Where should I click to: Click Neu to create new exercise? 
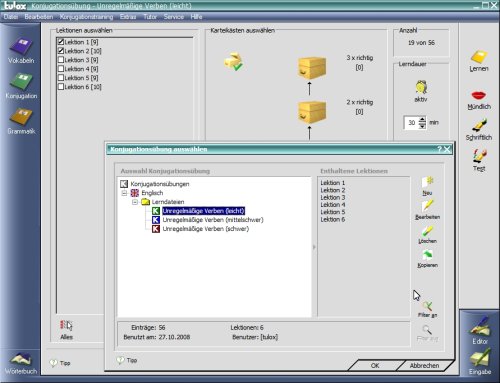pos(427,186)
